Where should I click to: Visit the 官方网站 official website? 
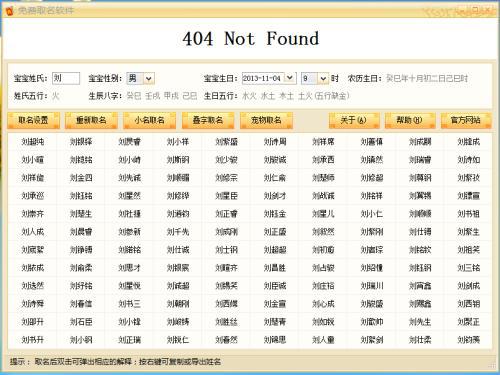tap(466, 120)
